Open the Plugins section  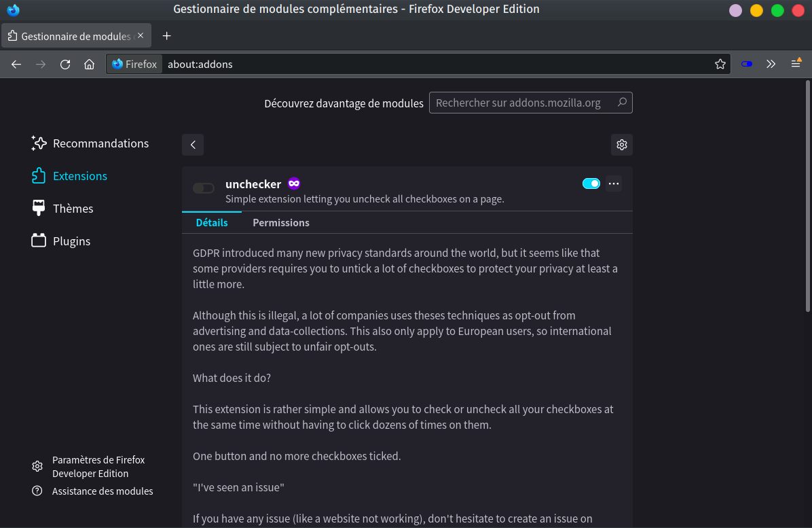click(x=60, y=241)
